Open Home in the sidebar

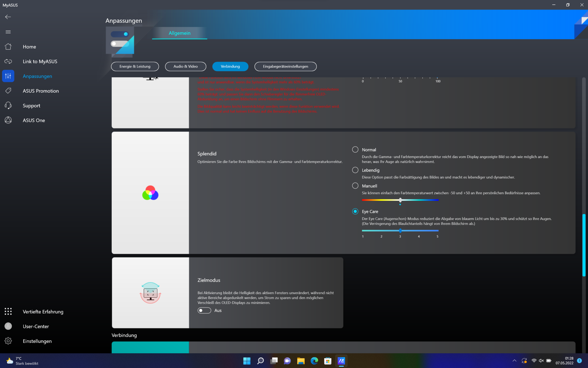click(x=29, y=47)
